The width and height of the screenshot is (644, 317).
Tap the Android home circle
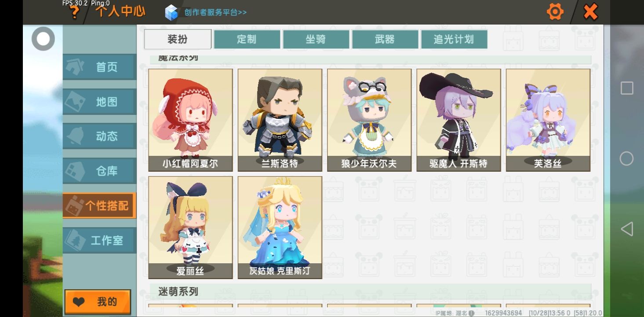coord(626,158)
